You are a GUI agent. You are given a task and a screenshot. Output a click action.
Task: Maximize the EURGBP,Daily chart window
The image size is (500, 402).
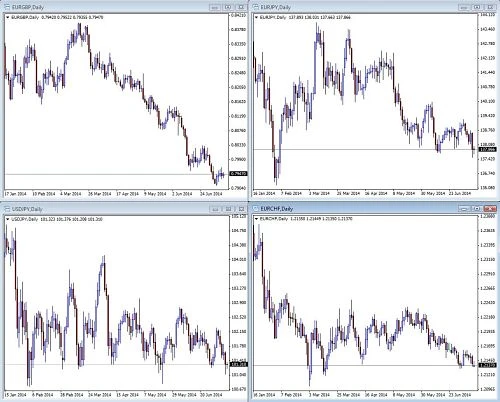point(228,7)
